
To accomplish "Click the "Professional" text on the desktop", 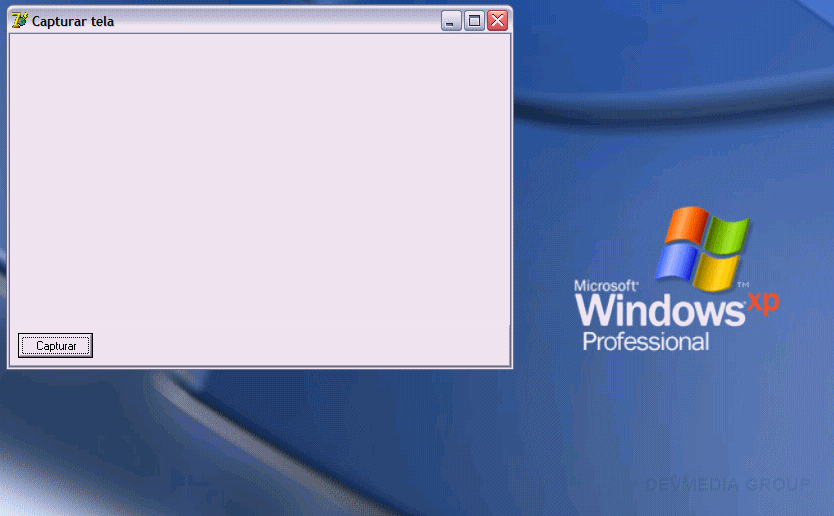I will 645,342.
